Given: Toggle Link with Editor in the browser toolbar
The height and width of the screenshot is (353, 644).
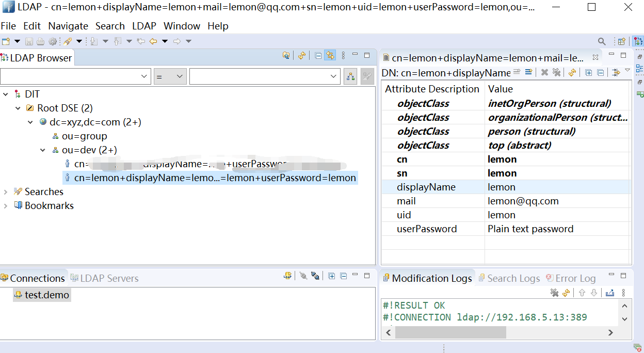Looking at the screenshot, I should (x=330, y=55).
